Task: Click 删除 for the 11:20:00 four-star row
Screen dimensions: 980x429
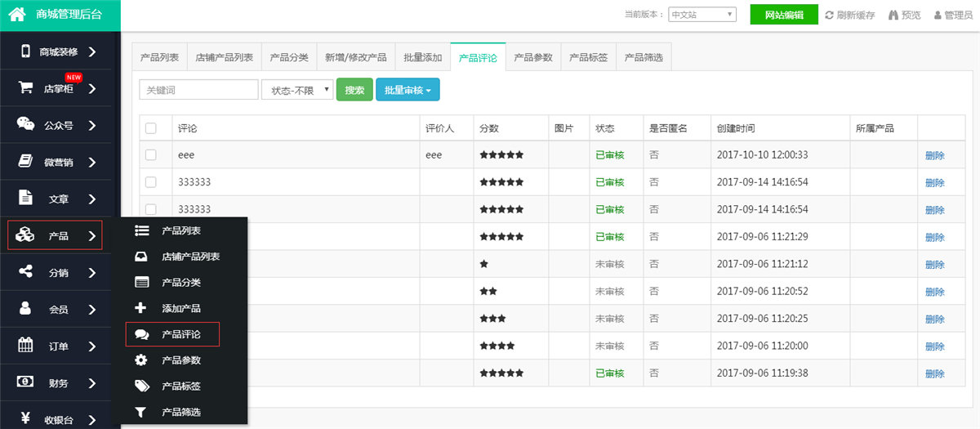Action: coord(935,346)
